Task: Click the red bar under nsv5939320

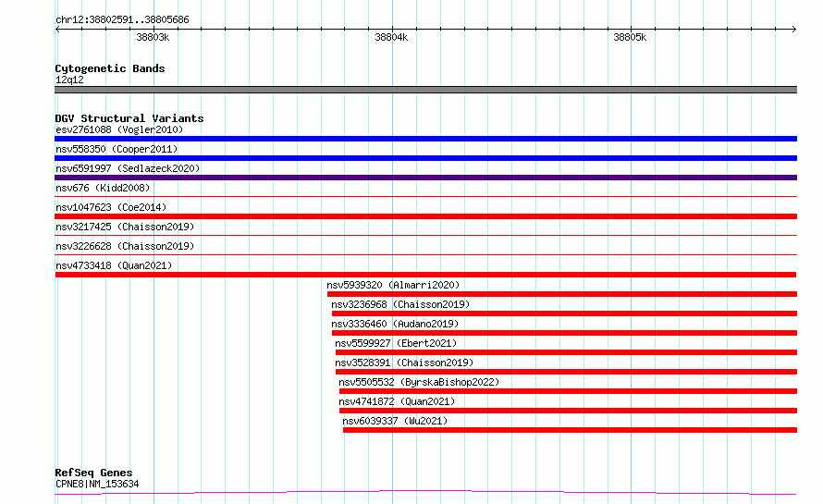Action: click(562, 294)
